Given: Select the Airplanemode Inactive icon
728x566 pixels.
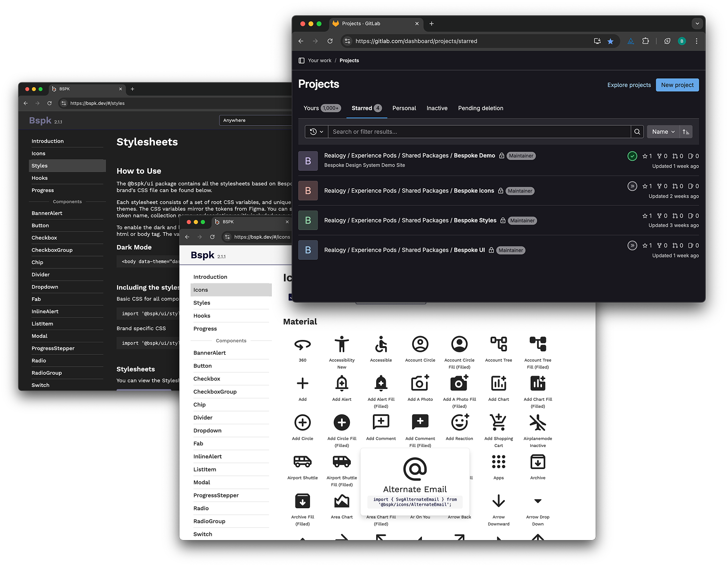Looking at the screenshot, I should coord(537,422).
